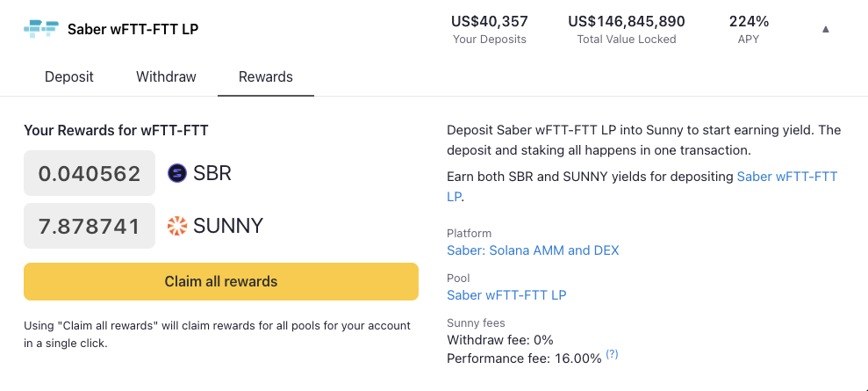Click the 224% APY value
868x391 pixels.
(749, 22)
